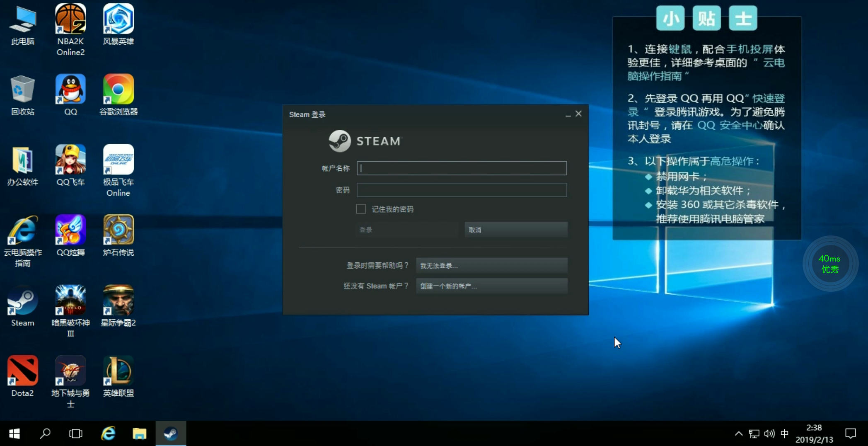Open the NBA2K Online2 desktop icon
Image resolution: width=868 pixels, height=446 pixels.
click(70, 30)
